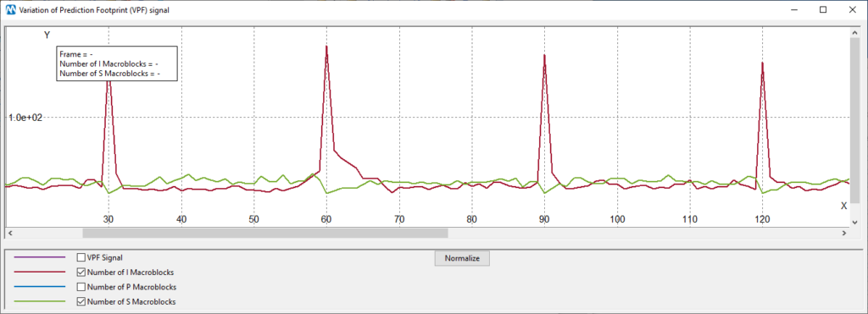Click the horizontal scrollbar thumb
Image resolution: width=868 pixels, height=314 pixels.
click(x=265, y=234)
